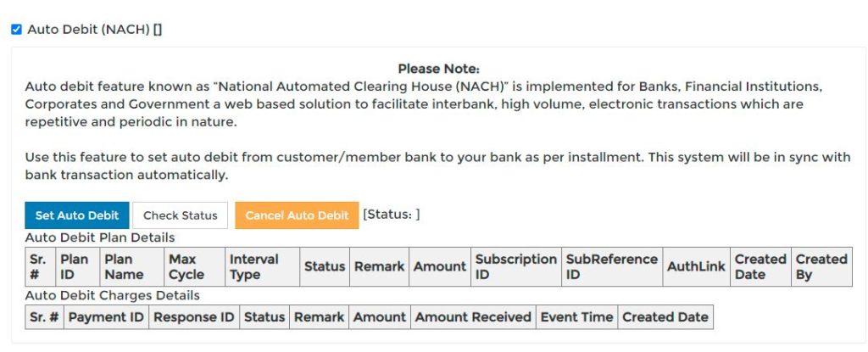Image resolution: width=868 pixels, height=352 pixels.
Task: Click the Cancel Auto Debit button
Action: tap(297, 215)
